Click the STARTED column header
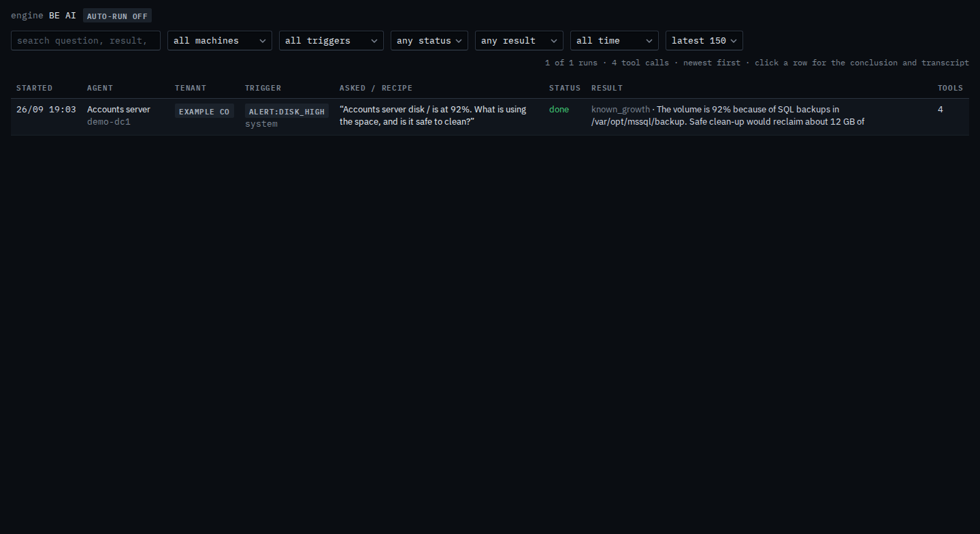The height and width of the screenshot is (534, 980). click(x=34, y=88)
